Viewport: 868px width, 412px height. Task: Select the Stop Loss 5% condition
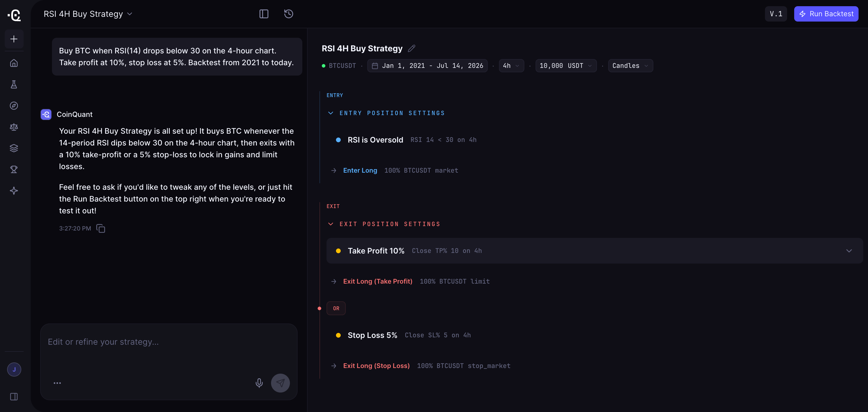[372, 335]
